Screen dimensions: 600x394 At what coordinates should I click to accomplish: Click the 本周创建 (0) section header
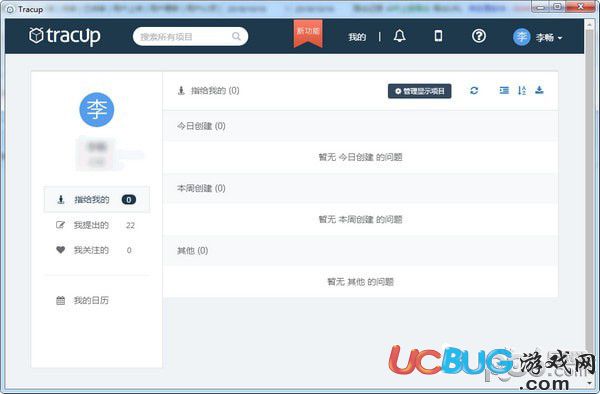(x=360, y=188)
